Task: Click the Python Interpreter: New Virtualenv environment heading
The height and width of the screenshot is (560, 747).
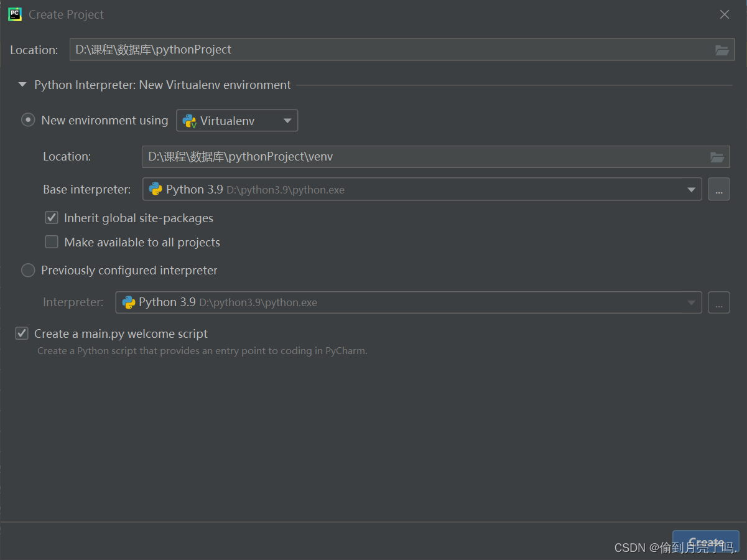Action: pos(162,85)
